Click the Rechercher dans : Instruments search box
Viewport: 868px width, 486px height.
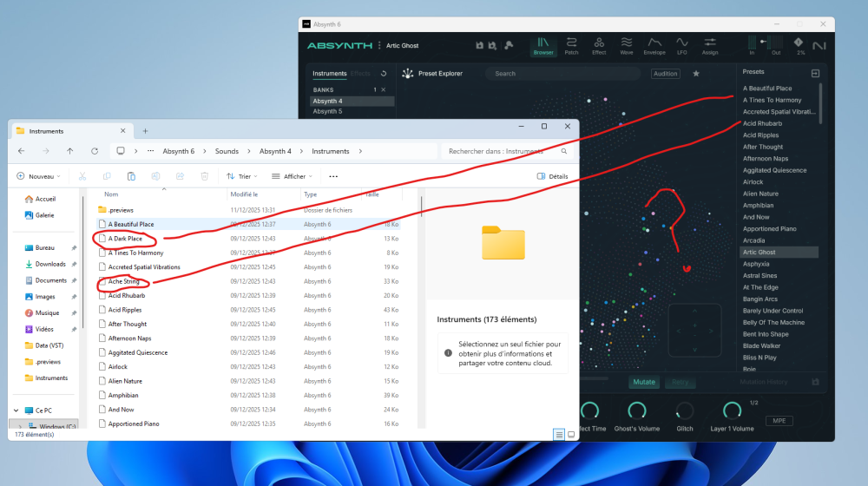(x=507, y=151)
